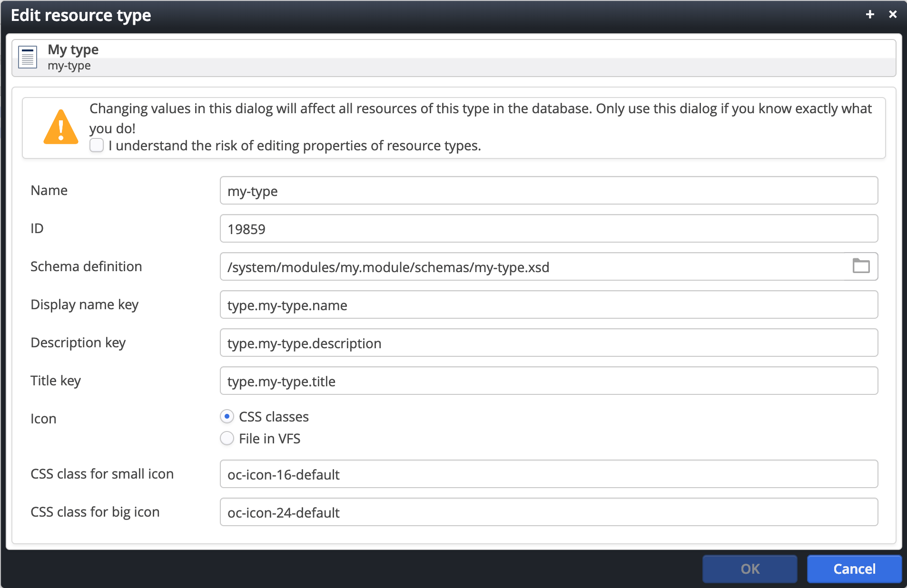Click the Name input showing my-type

[547, 190]
